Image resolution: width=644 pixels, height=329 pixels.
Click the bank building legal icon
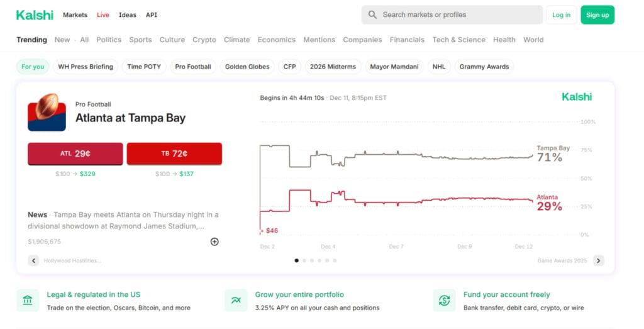point(28,301)
